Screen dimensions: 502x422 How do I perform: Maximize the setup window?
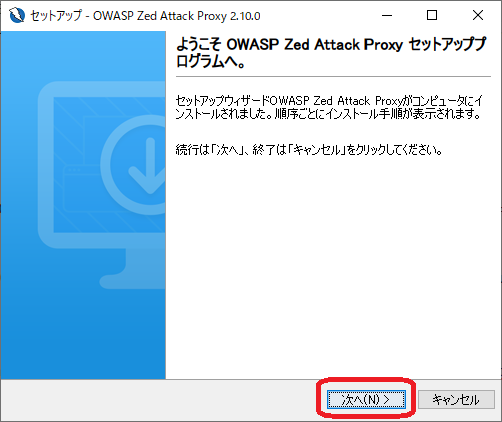(x=432, y=15)
